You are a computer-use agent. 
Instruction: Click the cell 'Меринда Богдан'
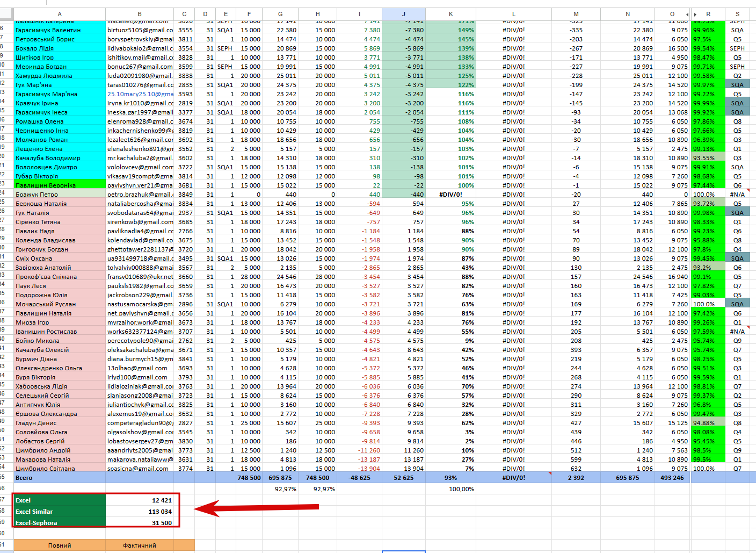[60, 67]
